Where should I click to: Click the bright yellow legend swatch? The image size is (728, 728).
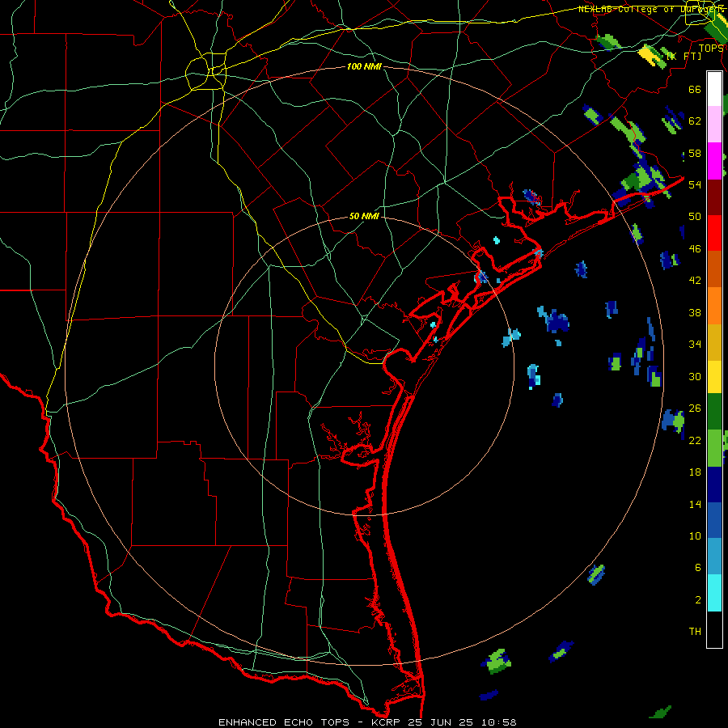714,376
